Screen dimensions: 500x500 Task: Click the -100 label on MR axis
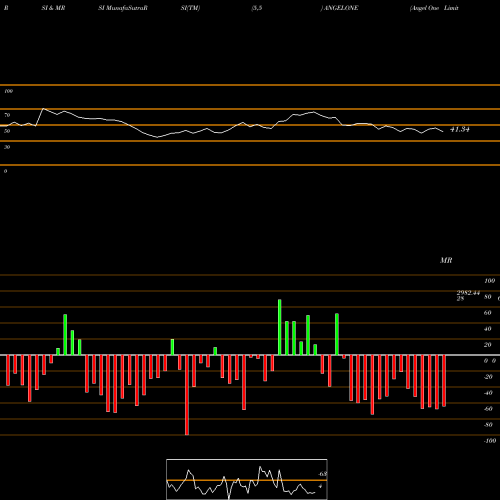(489, 441)
